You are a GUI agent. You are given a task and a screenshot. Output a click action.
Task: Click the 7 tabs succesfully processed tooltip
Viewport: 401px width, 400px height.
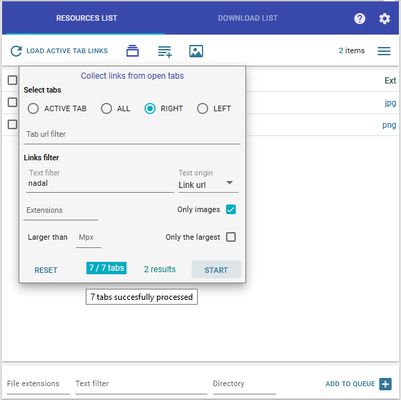click(x=142, y=297)
